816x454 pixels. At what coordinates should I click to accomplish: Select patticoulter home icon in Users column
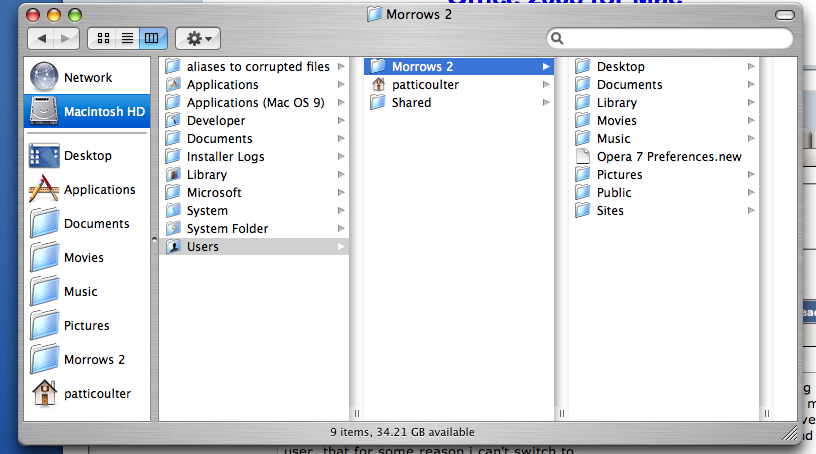(378, 84)
